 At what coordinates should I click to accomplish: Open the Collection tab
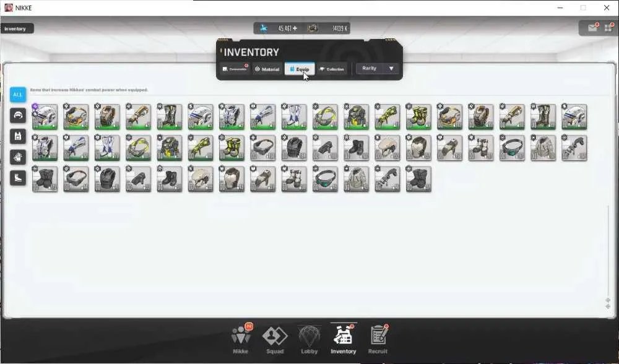click(332, 69)
